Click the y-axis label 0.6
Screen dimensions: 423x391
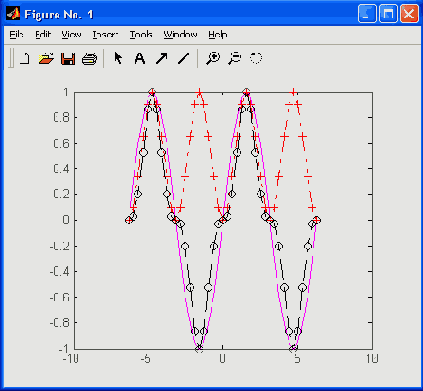pyautogui.click(x=61, y=143)
